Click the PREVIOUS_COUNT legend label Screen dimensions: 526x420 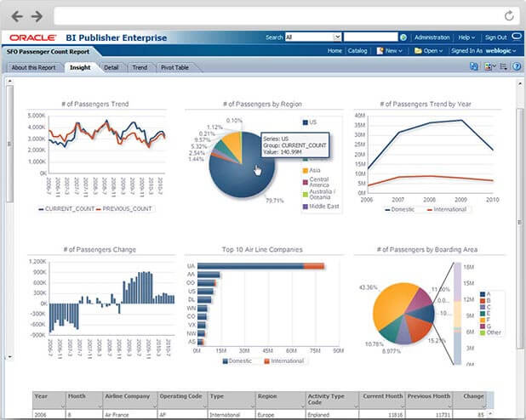(x=127, y=209)
